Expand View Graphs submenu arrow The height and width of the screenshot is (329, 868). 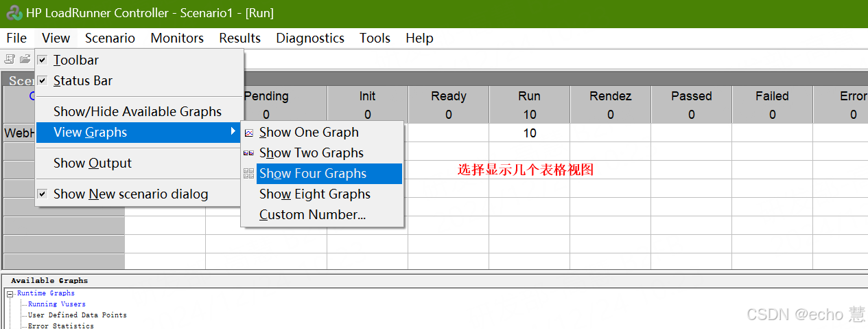pyautogui.click(x=233, y=132)
